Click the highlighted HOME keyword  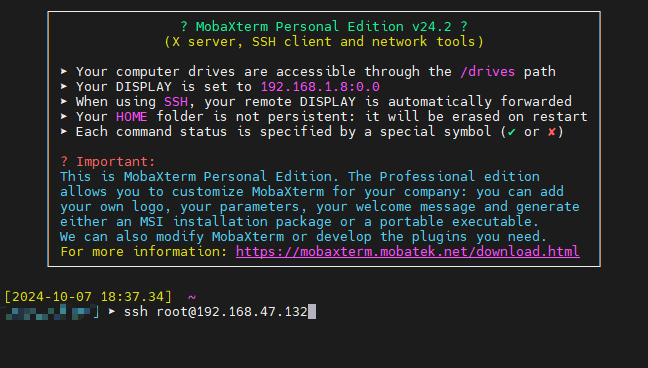pos(131,117)
